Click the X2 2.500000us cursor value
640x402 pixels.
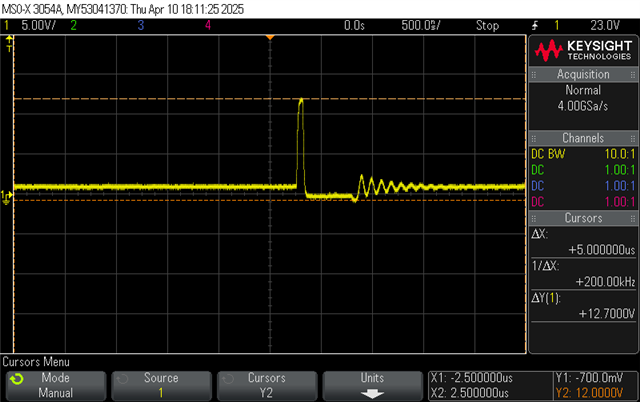(x=469, y=393)
